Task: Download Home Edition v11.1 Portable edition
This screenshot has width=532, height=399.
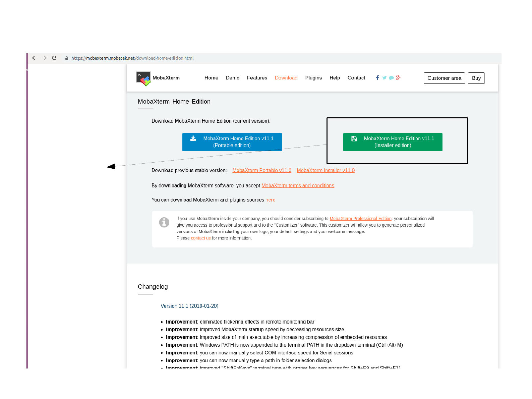Action: coord(232,142)
